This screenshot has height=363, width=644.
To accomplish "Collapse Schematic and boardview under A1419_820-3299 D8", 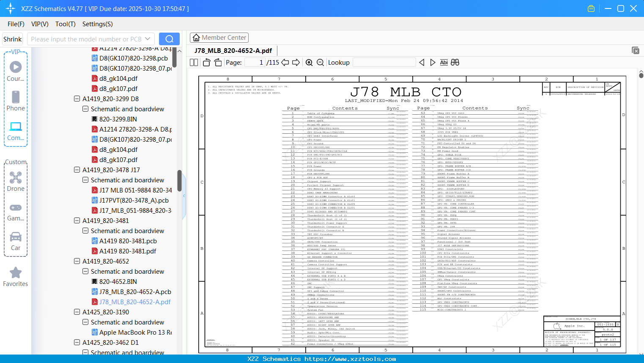I will click(x=85, y=109).
